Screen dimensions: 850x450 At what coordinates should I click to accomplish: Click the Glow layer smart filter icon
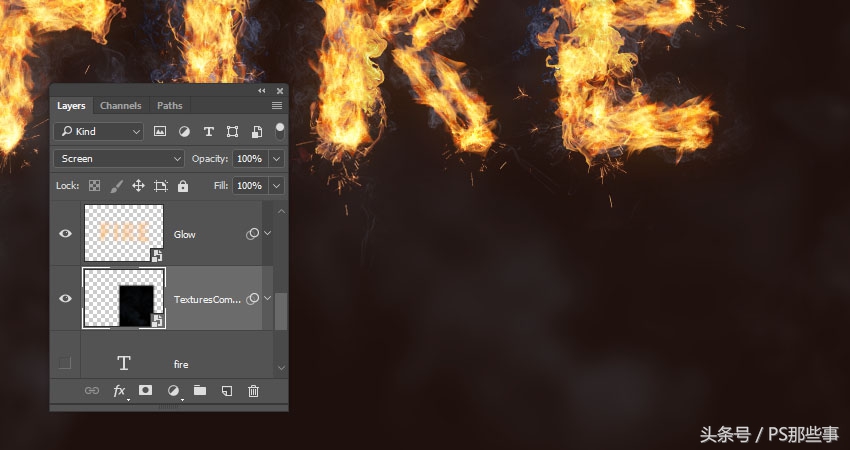(252, 234)
